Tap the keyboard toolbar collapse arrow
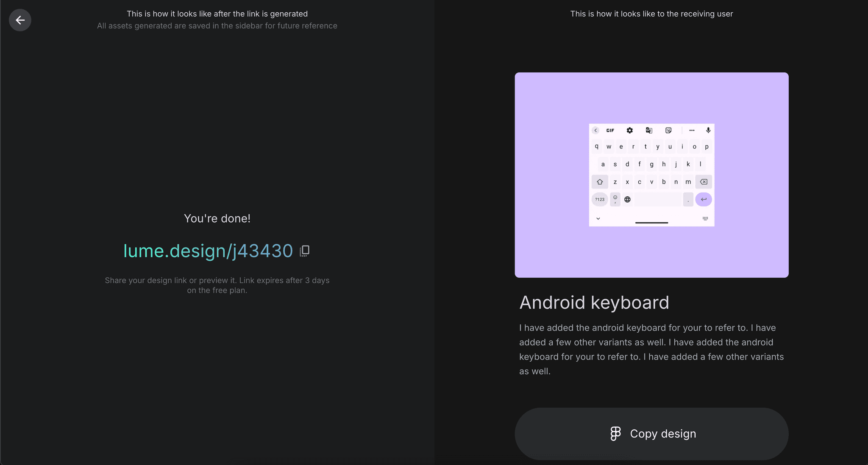The width and height of the screenshot is (868, 465). 595,131
